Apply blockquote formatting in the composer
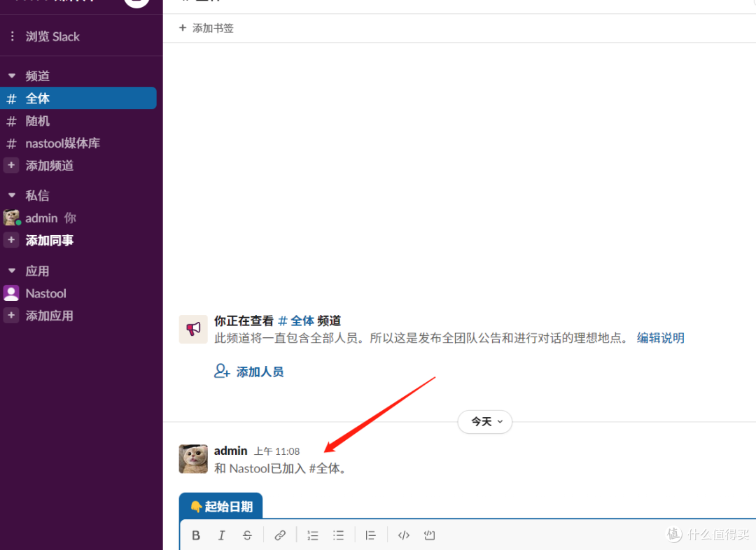Screen dimensions: 756x550 click(370, 535)
